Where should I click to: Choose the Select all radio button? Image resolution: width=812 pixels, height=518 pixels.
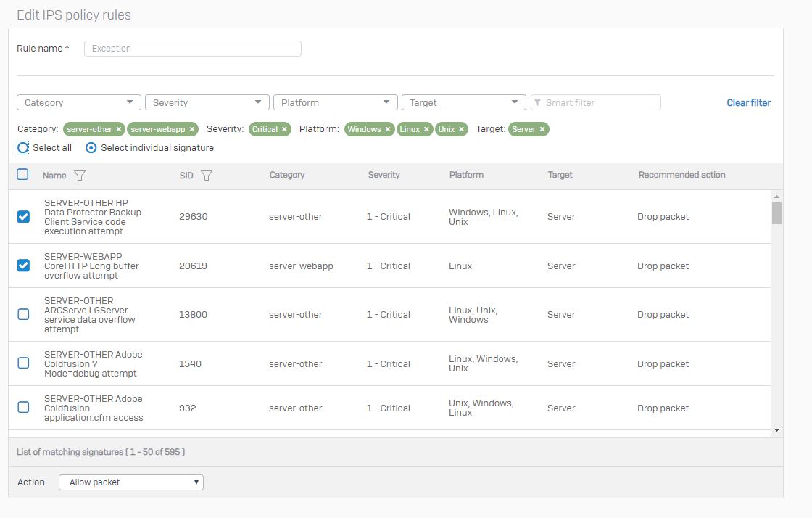[23, 148]
